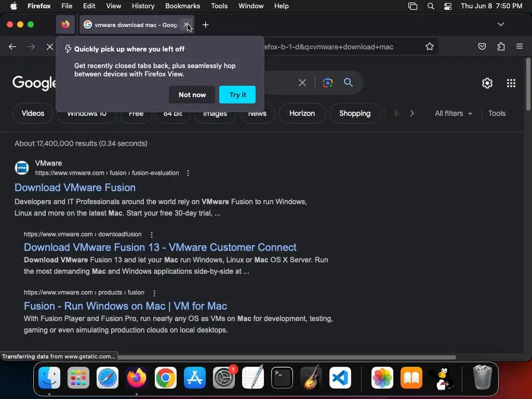Filter results by Videos
532x399 pixels.
tap(33, 113)
